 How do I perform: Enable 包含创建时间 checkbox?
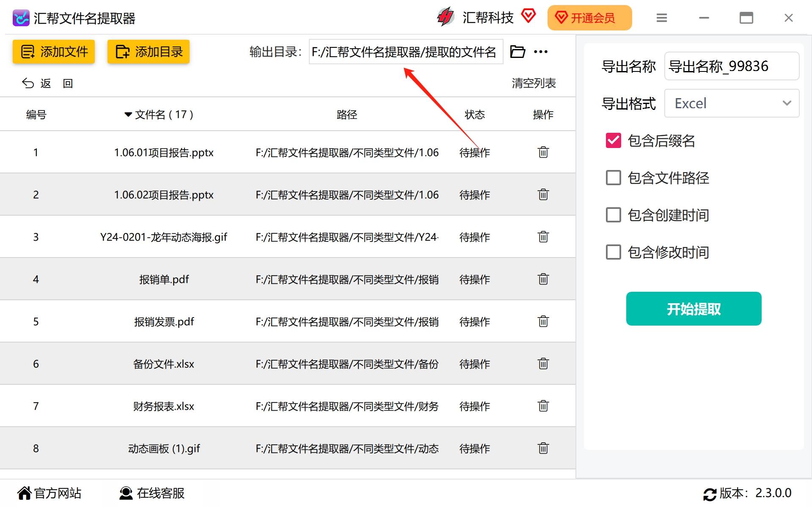click(614, 215)
